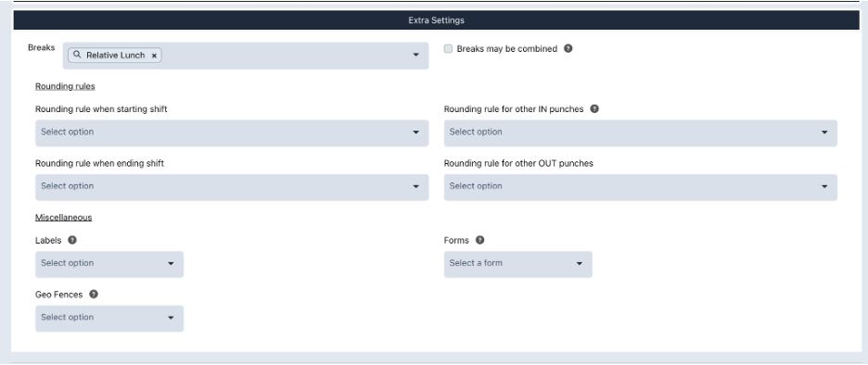Click the Rounding rules underlined heading
The image size is (868, 365).
(65, 86)
